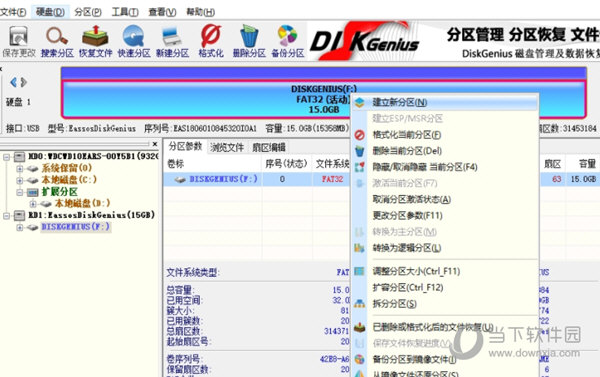Open the 帮助(H) menu
The image size is (600, 377).
200,12
